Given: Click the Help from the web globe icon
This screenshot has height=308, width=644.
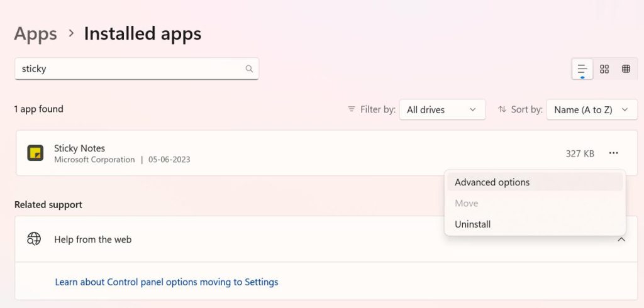Looking at the screenshot, I should pos(34,239).
